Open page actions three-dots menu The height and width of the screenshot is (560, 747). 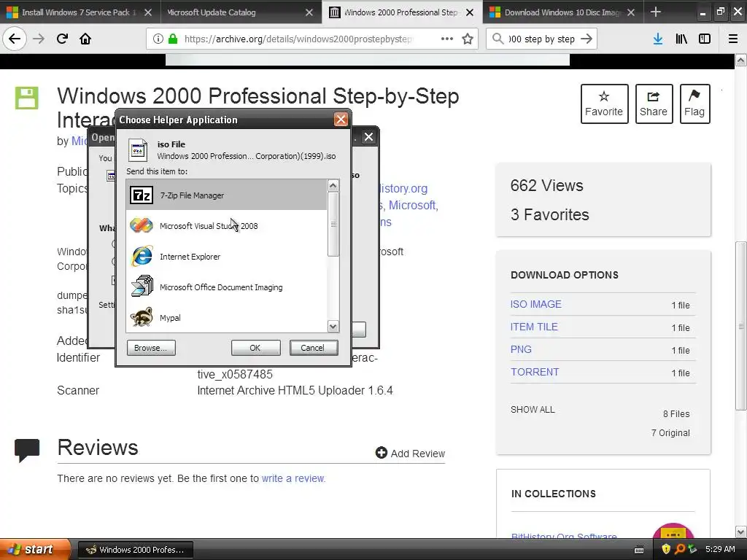447,39
